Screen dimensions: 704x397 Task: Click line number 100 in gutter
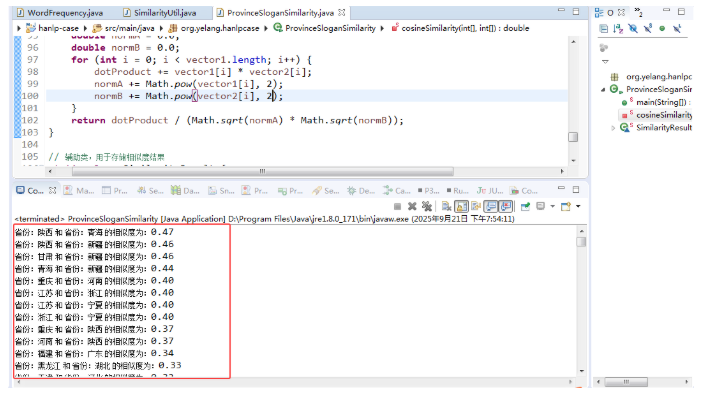pyautogui.click(x=30, y=96)
